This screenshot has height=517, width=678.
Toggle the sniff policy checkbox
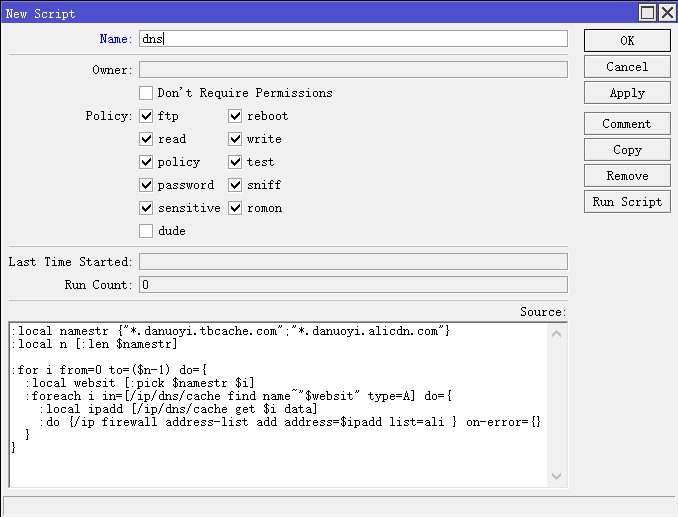click(236, 185)
